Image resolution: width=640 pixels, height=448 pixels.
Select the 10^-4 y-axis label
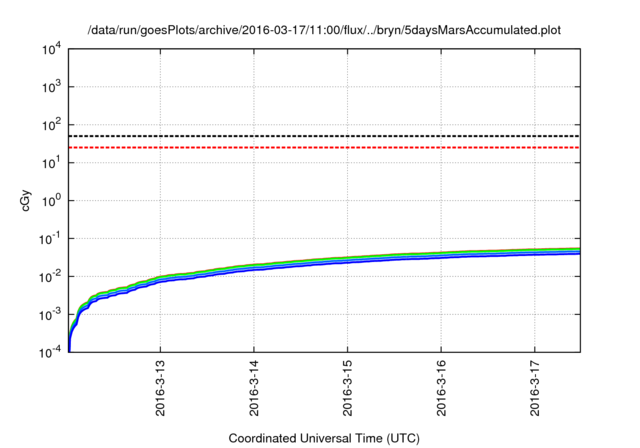[x=51, y=352]
